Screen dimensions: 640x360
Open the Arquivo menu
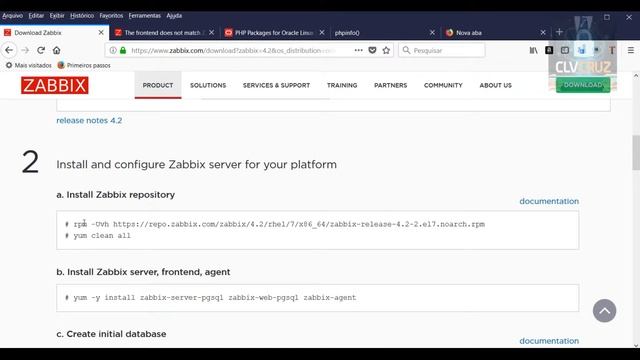pos(13,16)
